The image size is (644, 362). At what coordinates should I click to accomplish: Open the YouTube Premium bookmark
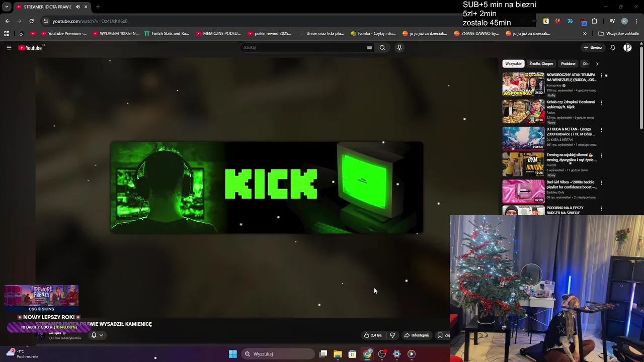point(63,34)
